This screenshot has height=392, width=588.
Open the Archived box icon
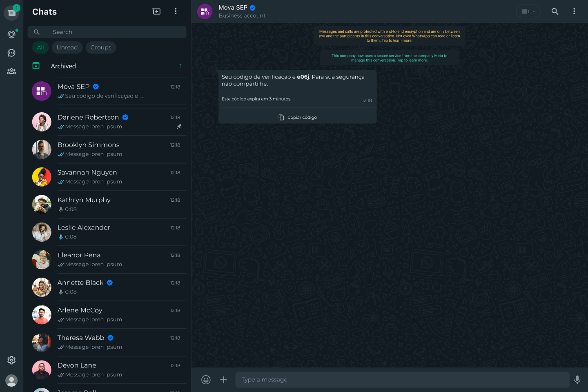[36, 66]
